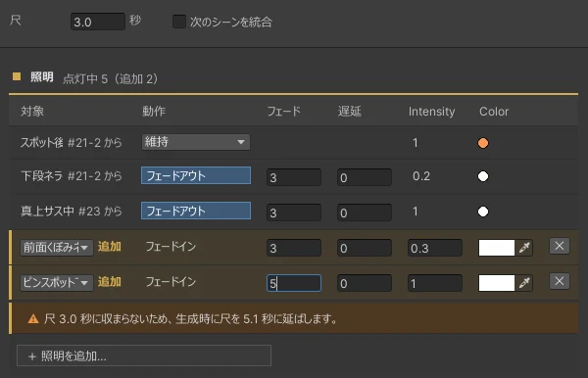Click the white color dot of 下段ネラ
The height and width of the screenshot is (378, 588).
(483, 176)
